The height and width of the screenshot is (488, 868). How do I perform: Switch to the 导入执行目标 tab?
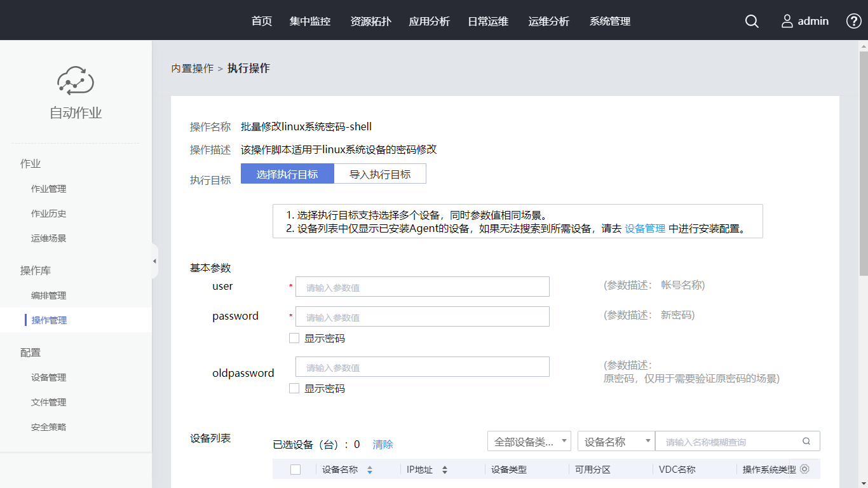coord(380,174)
